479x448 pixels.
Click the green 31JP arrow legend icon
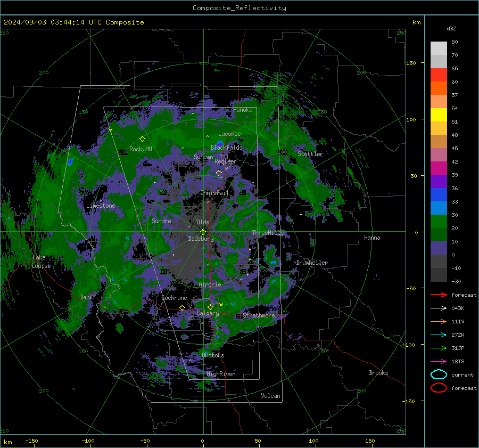[x=439, y=348]
